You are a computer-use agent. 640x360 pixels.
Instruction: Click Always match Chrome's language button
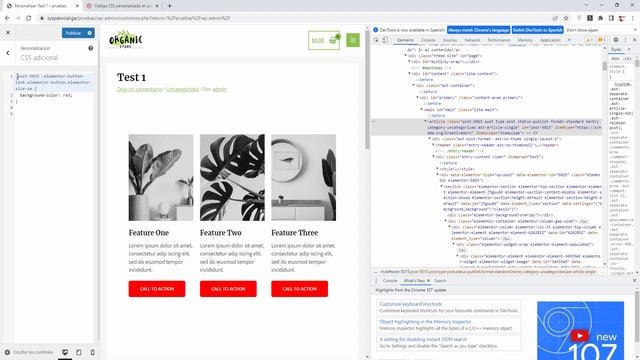point(478,30)
